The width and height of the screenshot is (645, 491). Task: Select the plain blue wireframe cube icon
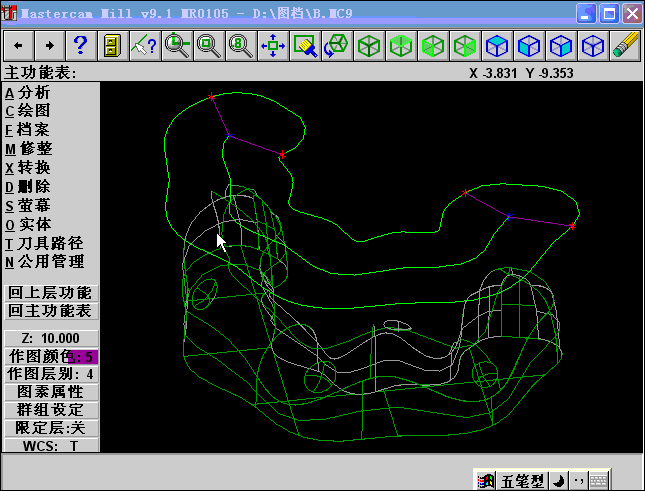tap(593, 46)
